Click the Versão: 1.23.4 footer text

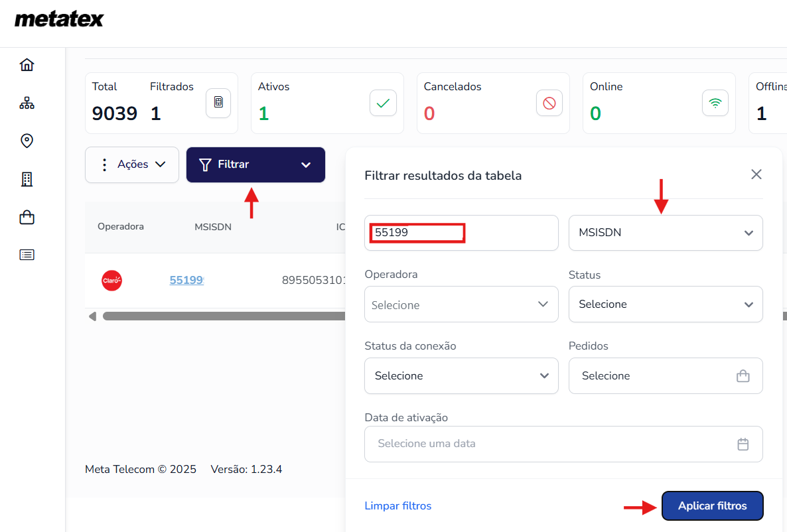pyautogui.click(x=246, y=469)
